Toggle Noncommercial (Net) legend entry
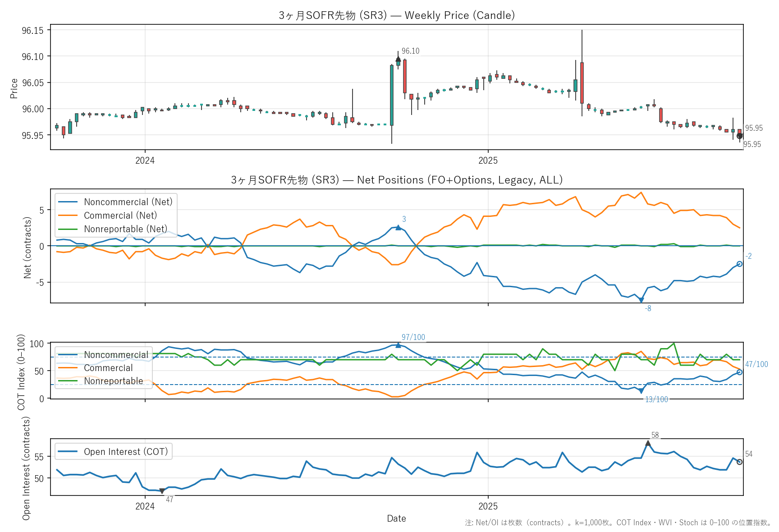The image size is (779, 532). (x=128, y=202)
